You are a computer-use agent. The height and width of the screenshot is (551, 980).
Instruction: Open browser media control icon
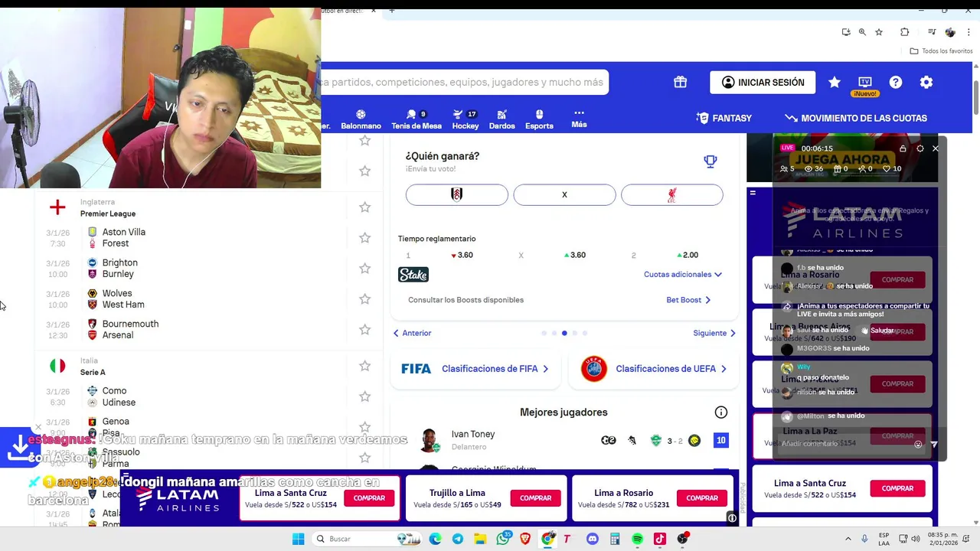pos(932,32)
